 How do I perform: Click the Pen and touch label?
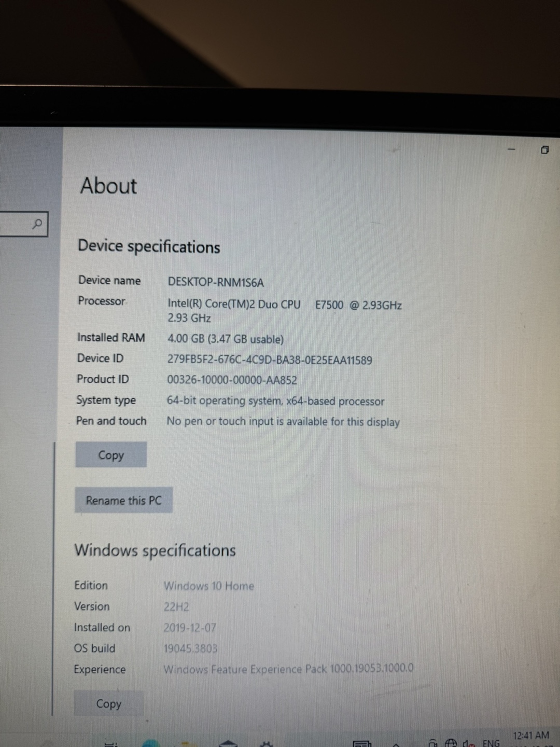click(111, 421)
